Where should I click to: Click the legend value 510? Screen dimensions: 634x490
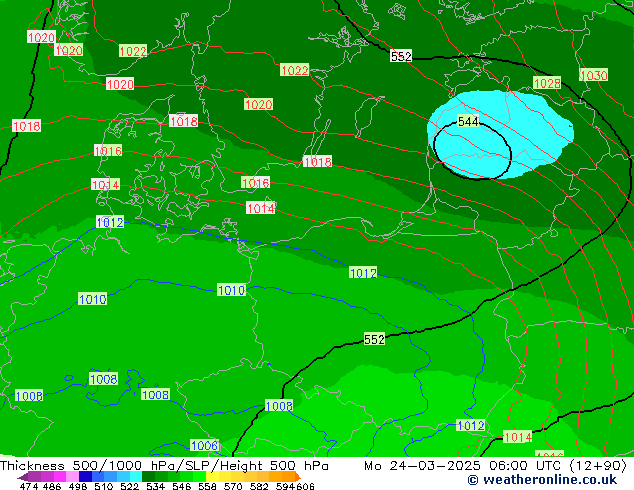104,486
